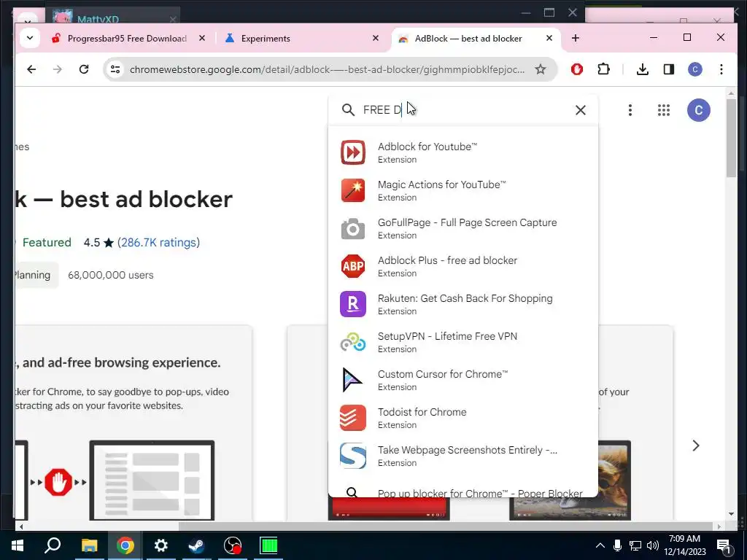747x560 pixels.
Task: Click the 68,000,000 users text
Action: point(111,275)
